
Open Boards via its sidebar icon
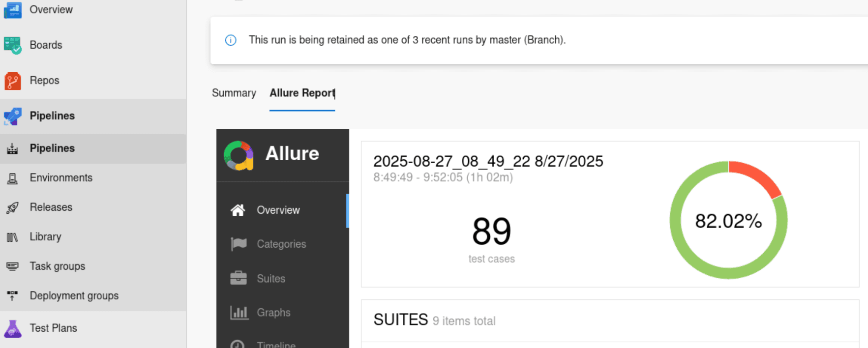[13, 45]
